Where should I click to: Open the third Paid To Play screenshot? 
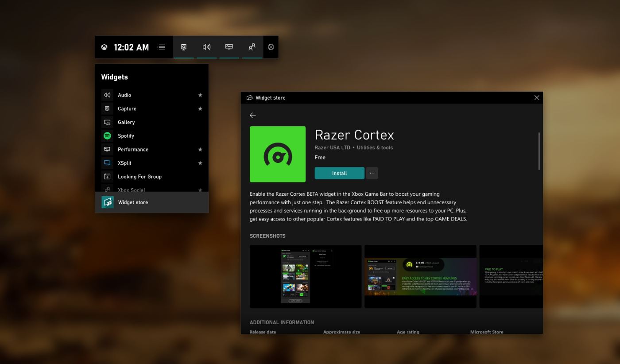[x=511, y=276]
